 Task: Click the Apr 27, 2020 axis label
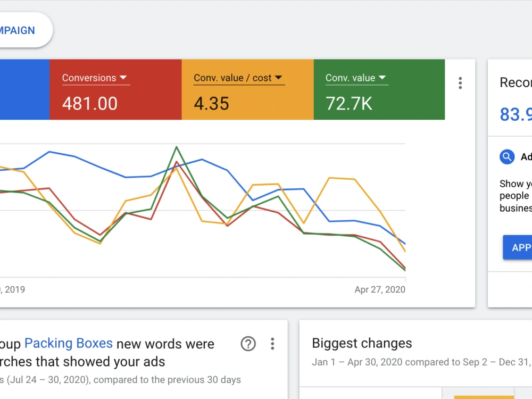pos(380,289)
